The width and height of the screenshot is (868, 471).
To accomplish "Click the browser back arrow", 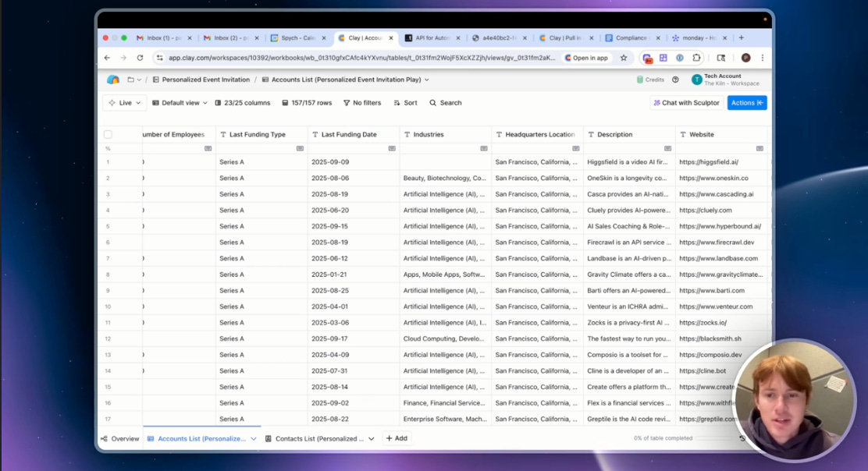I will click(x=108, y=58).
